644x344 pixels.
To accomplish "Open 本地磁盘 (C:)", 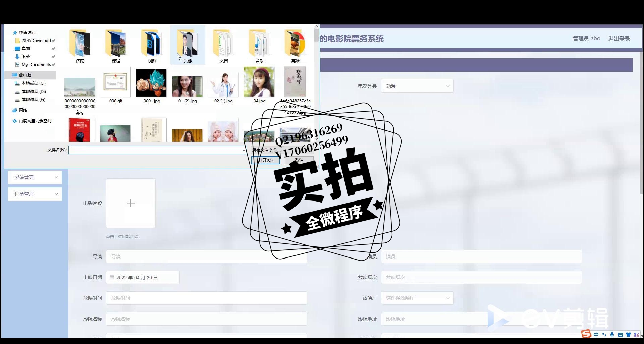I will coord(33,83).
